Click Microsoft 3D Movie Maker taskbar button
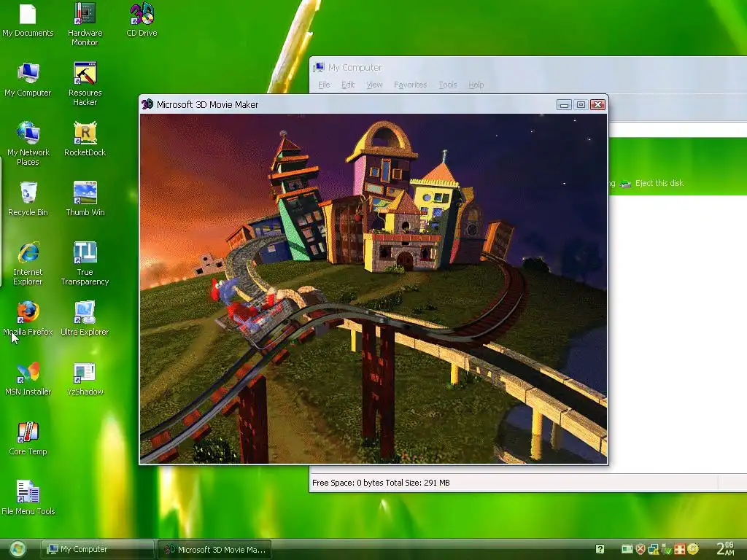The image size is (747, 560). pyautogui.click(x=214, y=549)
